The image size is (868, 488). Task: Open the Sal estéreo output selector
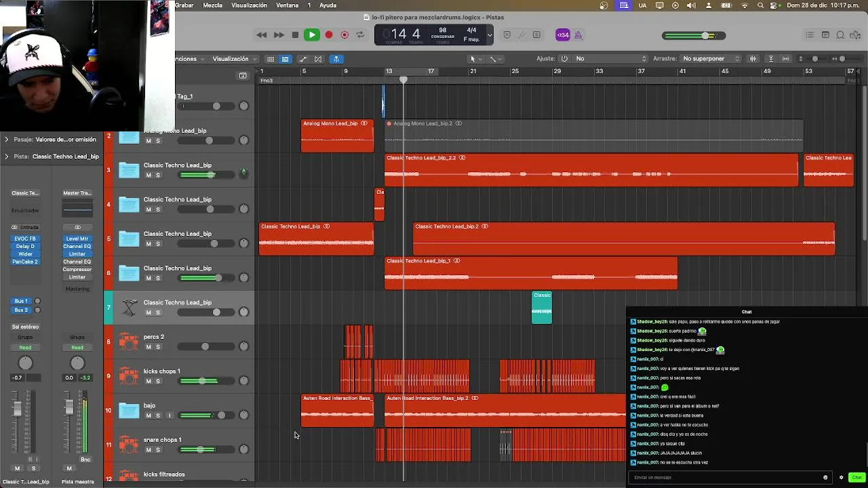tap(25, 327)
